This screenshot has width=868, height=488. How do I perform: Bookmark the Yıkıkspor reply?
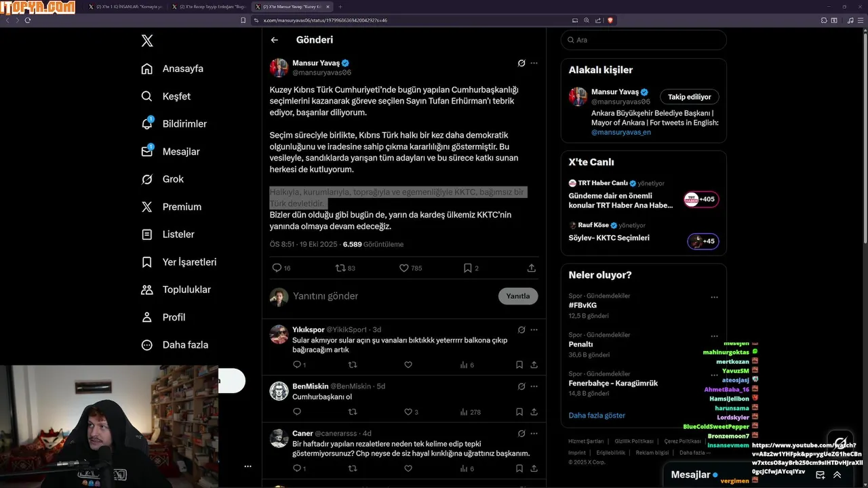[x=519, y=365]
